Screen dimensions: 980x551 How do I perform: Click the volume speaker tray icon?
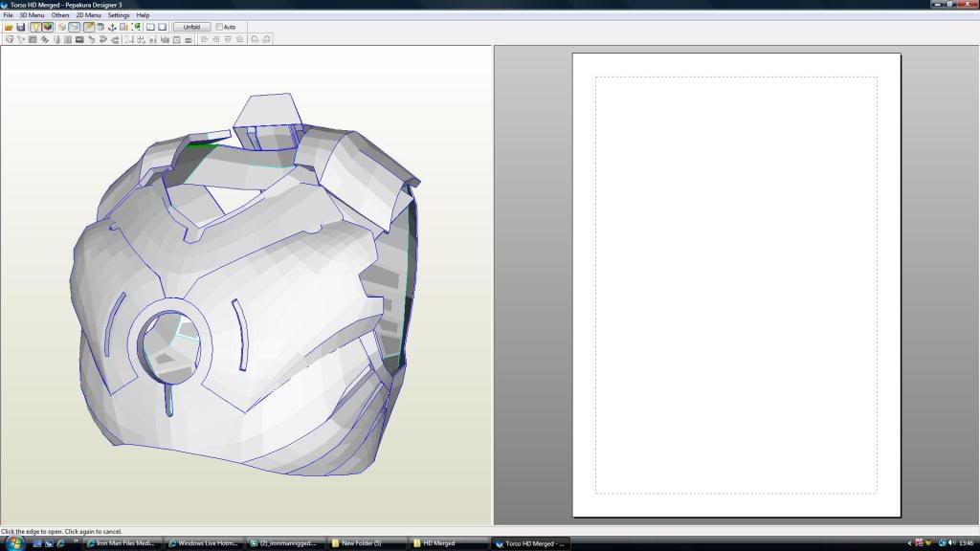[952, 543]
